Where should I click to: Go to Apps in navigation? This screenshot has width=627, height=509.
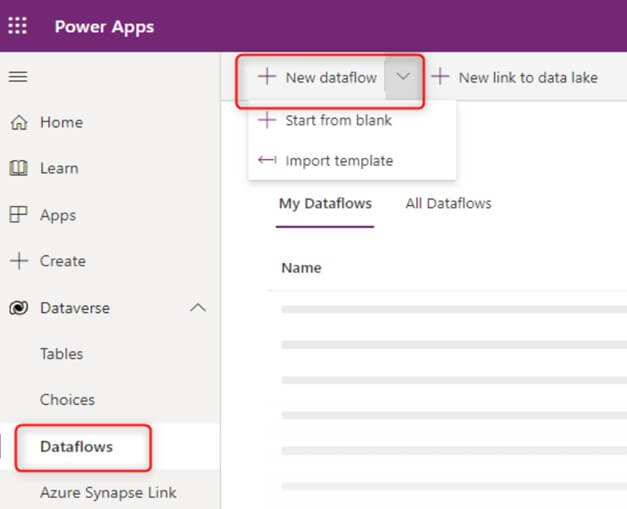[x=58, y=216]
